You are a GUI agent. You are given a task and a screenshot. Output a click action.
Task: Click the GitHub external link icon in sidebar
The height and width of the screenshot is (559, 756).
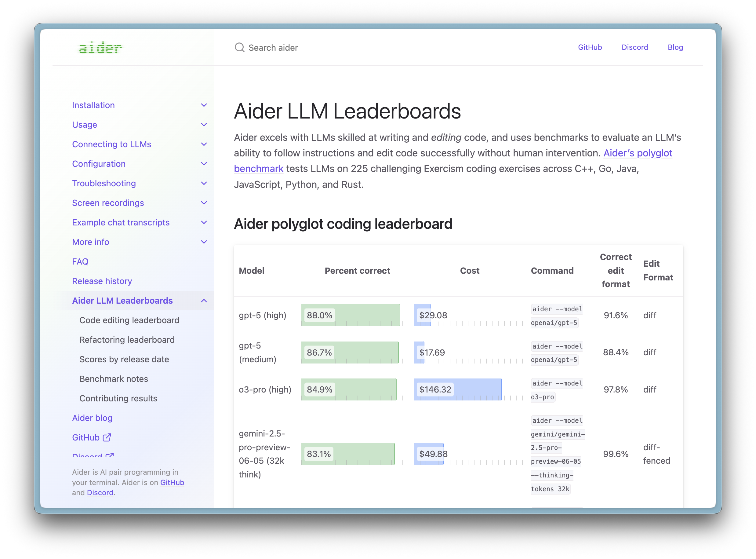(107, 437)
